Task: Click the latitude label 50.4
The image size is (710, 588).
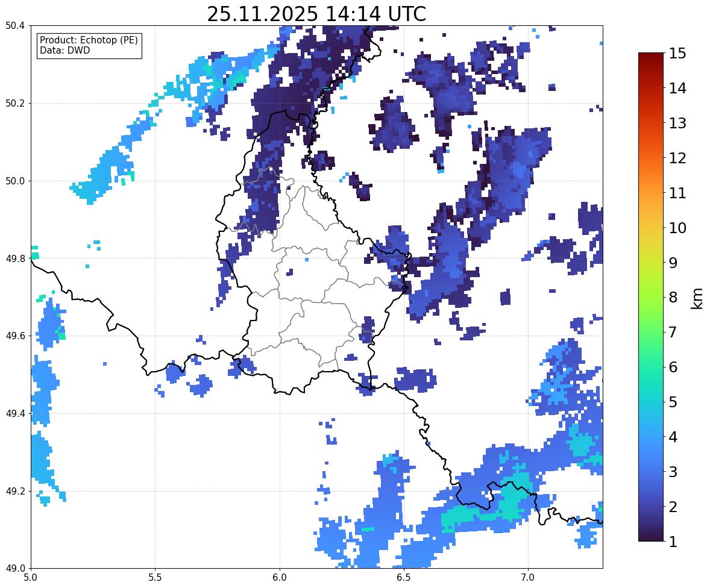Action: [x=14, y=26]
